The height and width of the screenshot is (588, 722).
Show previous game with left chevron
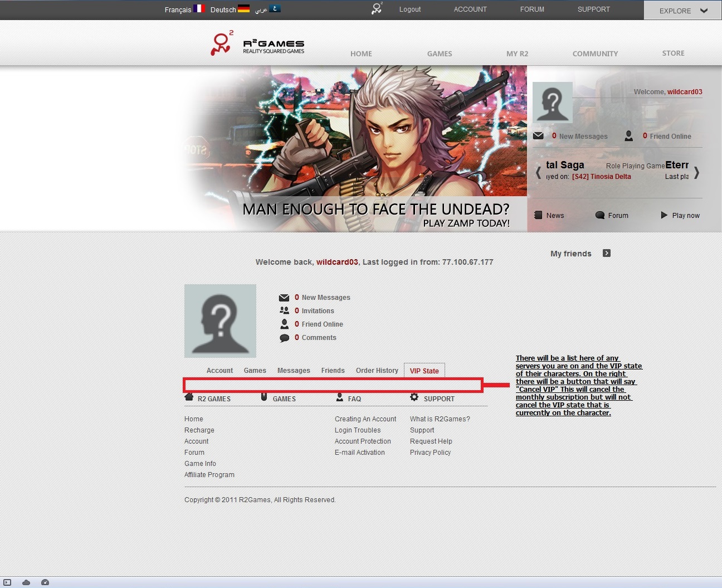point(538,172)
